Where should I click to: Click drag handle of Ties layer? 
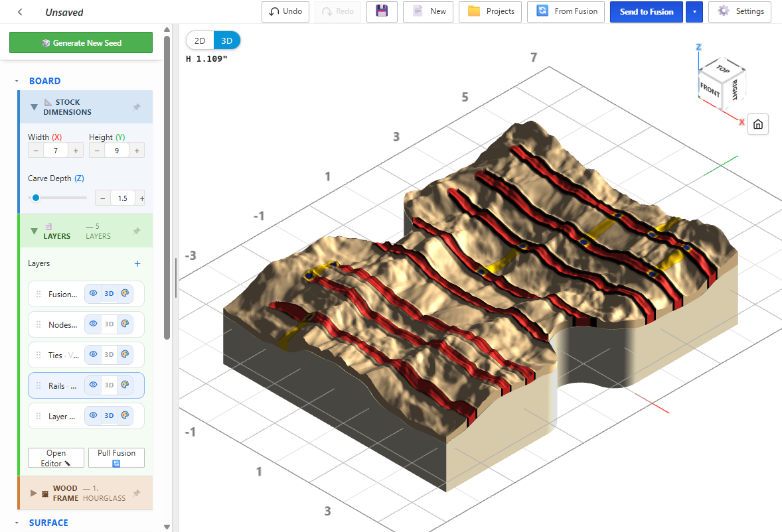click(x=39, y=355)
